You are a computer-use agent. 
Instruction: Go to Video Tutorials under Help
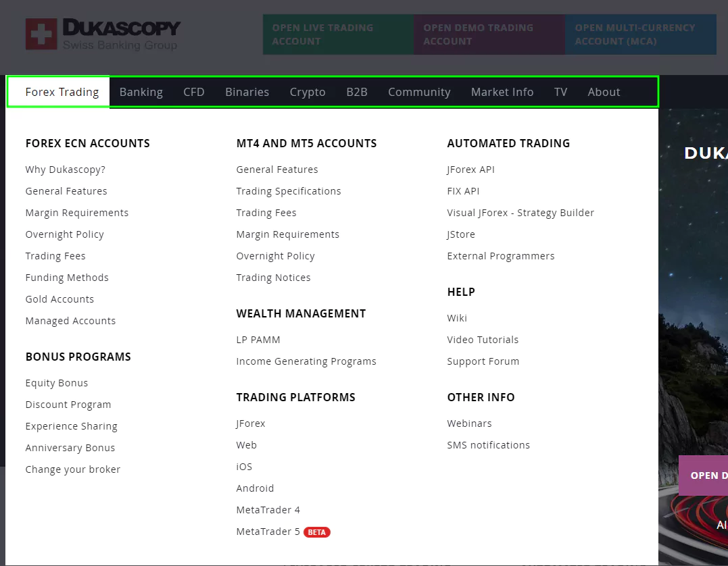click(483, 340)
